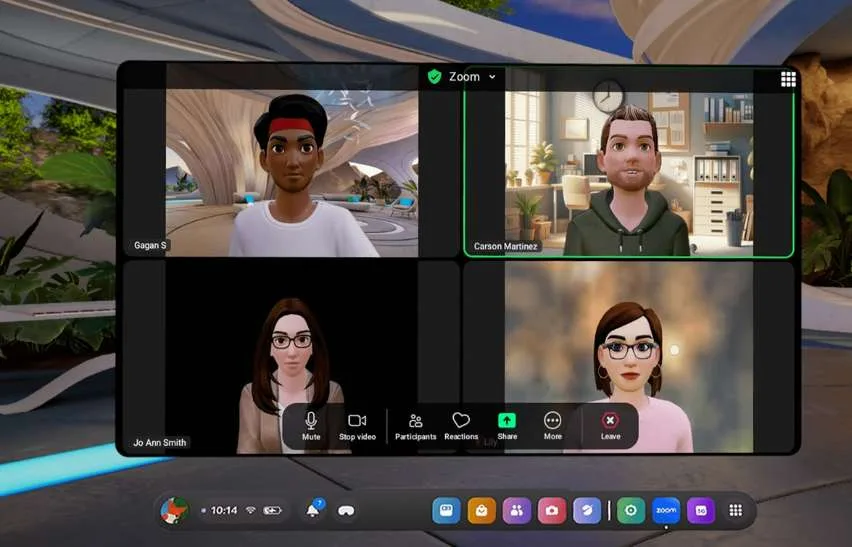Open notifications bell in the dock

click(314, 510)
